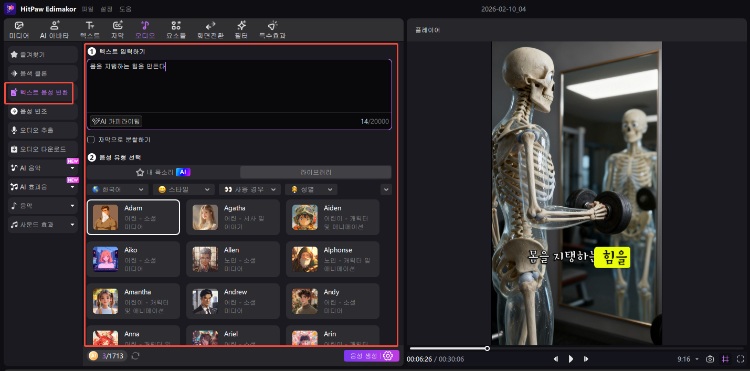Click the Aiko voice avatar thumbnail

[105, 259]
